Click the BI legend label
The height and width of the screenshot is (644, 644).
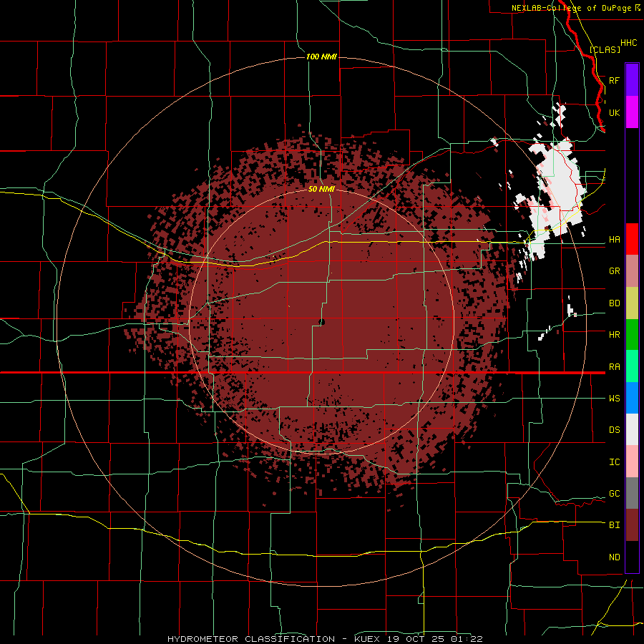(614, 525)
